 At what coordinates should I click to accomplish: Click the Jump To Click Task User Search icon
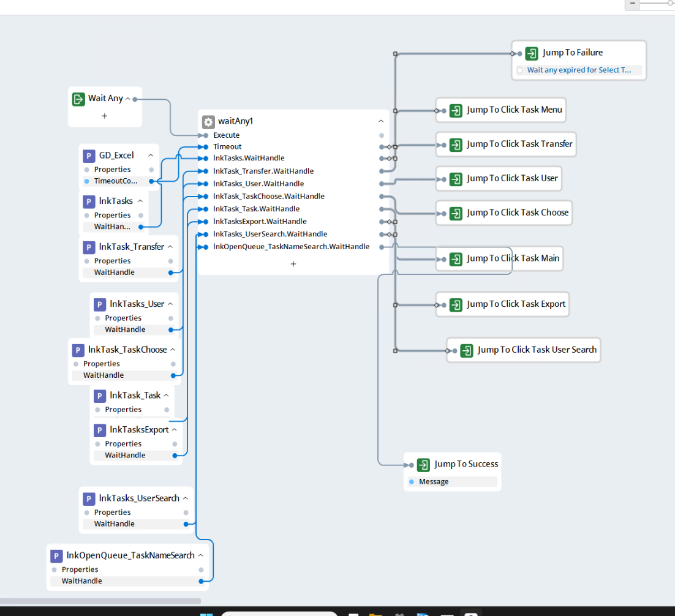pos(467,350)
